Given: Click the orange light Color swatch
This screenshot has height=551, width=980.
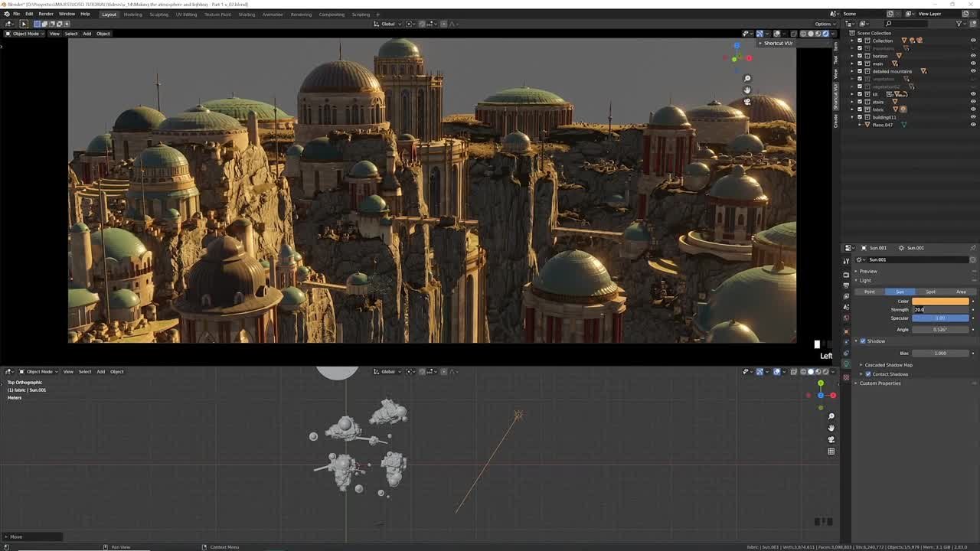Looking at the screenshot, I should click(x=940, y=302).
